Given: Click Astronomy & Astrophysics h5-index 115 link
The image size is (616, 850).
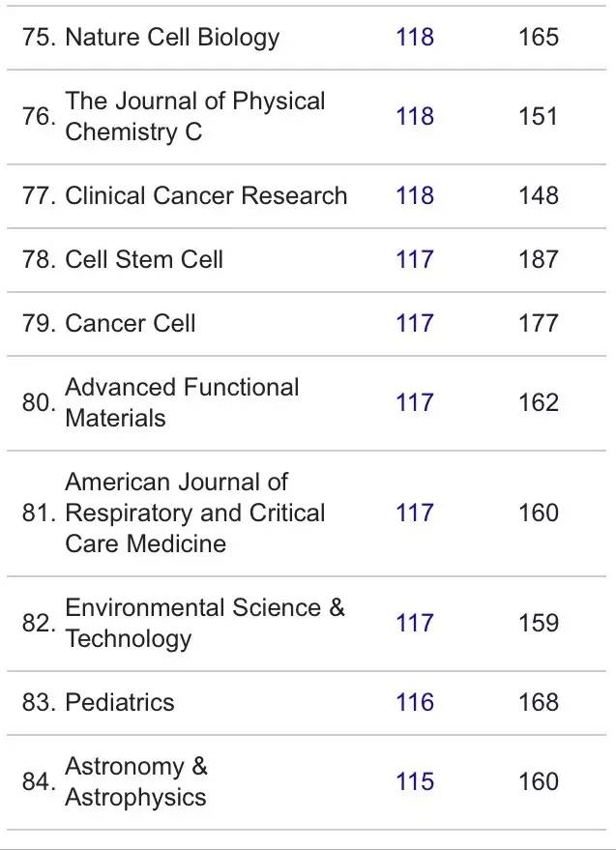Looking at the screenshot, I should tap(415, 781).
